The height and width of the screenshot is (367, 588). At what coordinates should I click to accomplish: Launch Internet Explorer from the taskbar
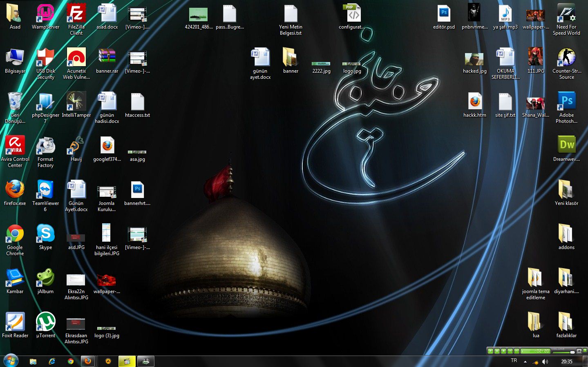[x=52, y=361]
